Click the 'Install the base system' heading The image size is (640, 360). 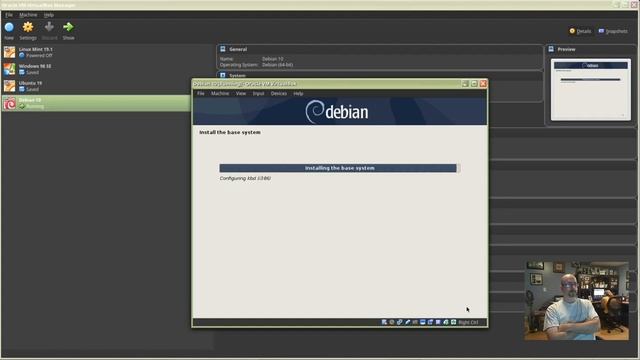click(230, 132)
